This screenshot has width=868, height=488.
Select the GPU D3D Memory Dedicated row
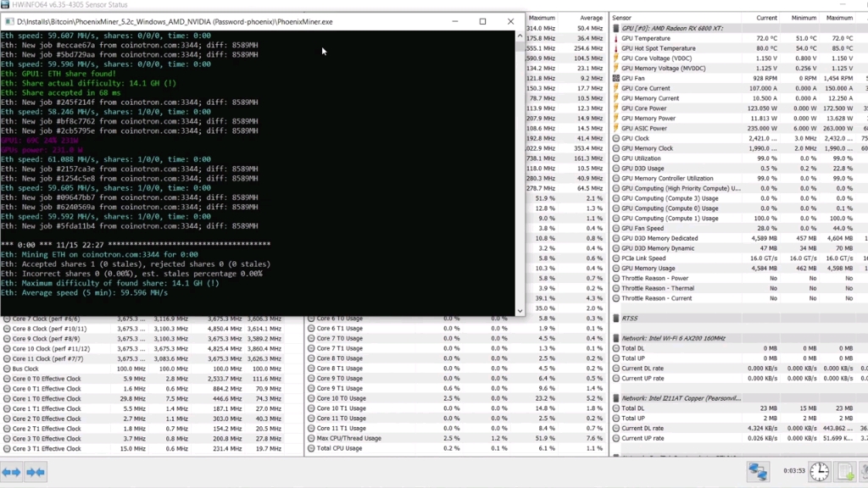pos(739,238)
